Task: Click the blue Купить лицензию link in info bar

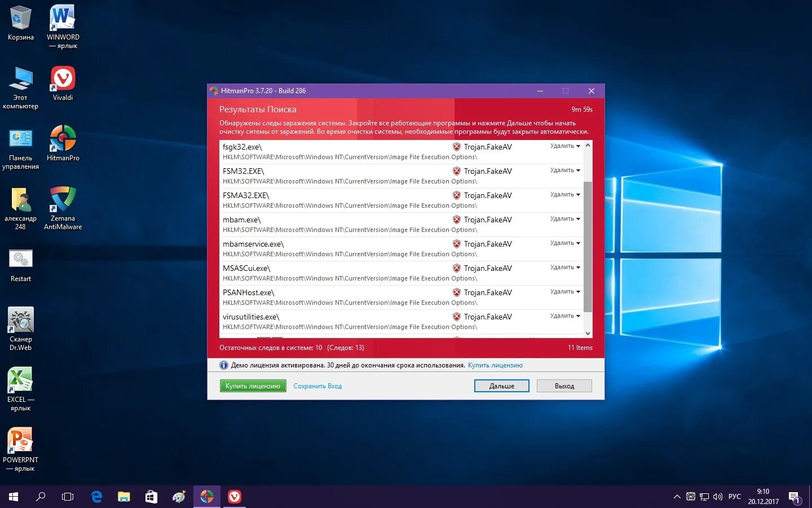Action: 495,365
